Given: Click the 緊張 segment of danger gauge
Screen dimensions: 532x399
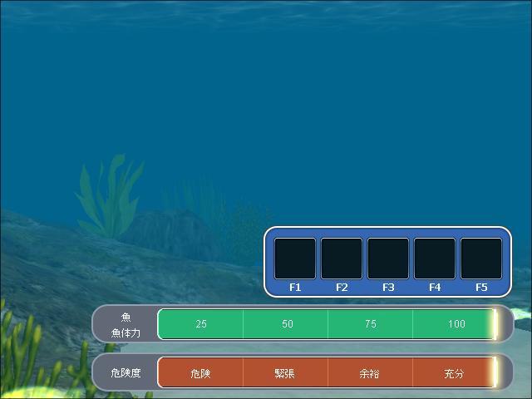Looking at the screenshot, I should 285,373.
